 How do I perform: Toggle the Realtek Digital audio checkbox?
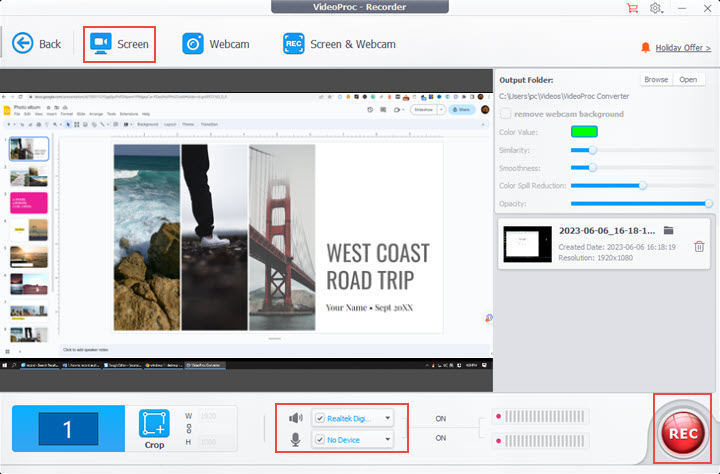pos(319,418)
